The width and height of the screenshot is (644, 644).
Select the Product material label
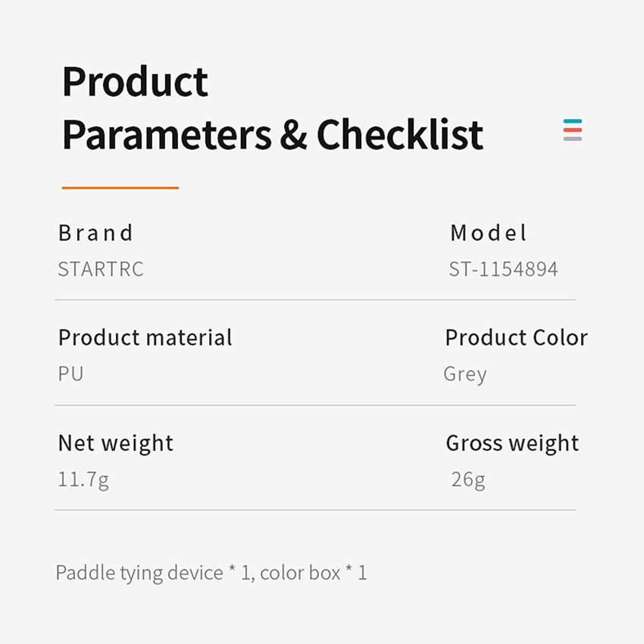pos(145,338)
